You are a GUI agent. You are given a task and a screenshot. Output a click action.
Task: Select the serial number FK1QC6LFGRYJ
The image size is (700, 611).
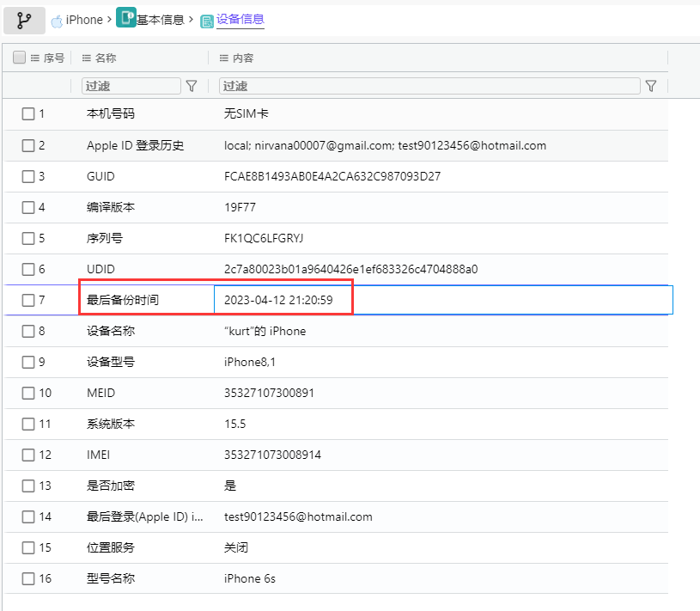[x=264, y=238]
